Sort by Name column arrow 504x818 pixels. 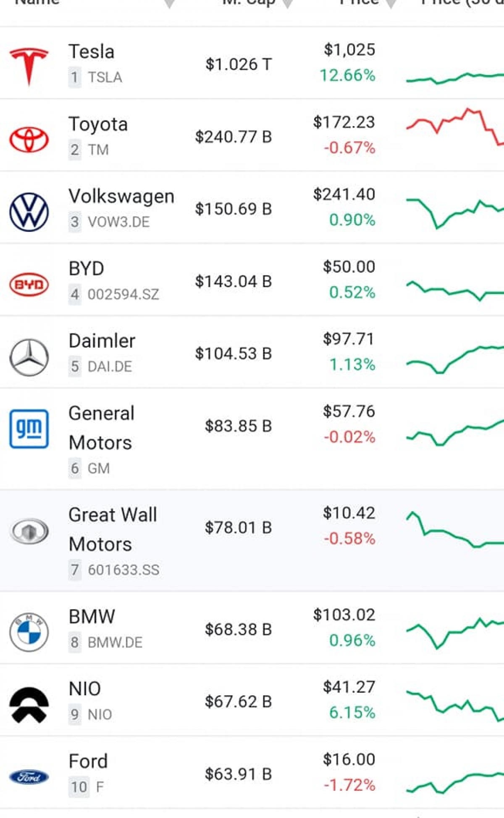[169, 3]
